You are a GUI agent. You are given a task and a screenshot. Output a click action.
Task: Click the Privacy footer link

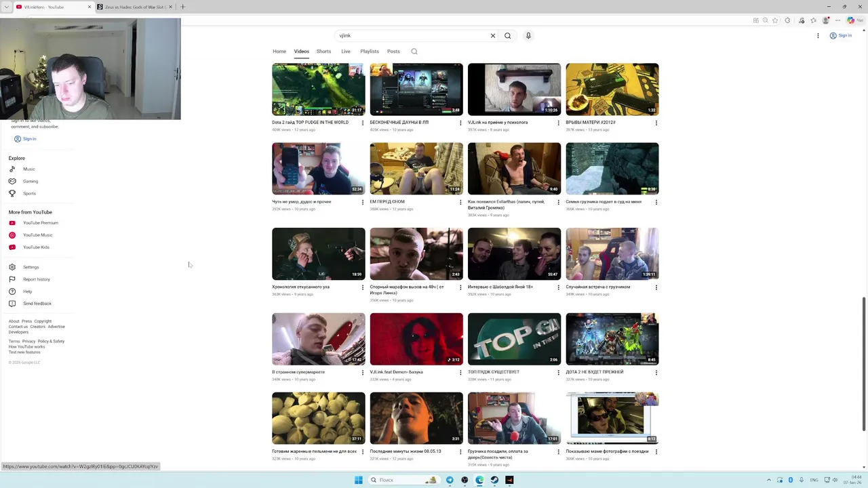[28, 342]
